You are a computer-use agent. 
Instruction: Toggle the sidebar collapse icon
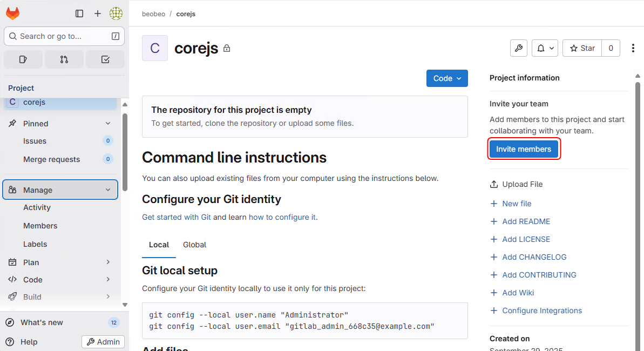79,13
